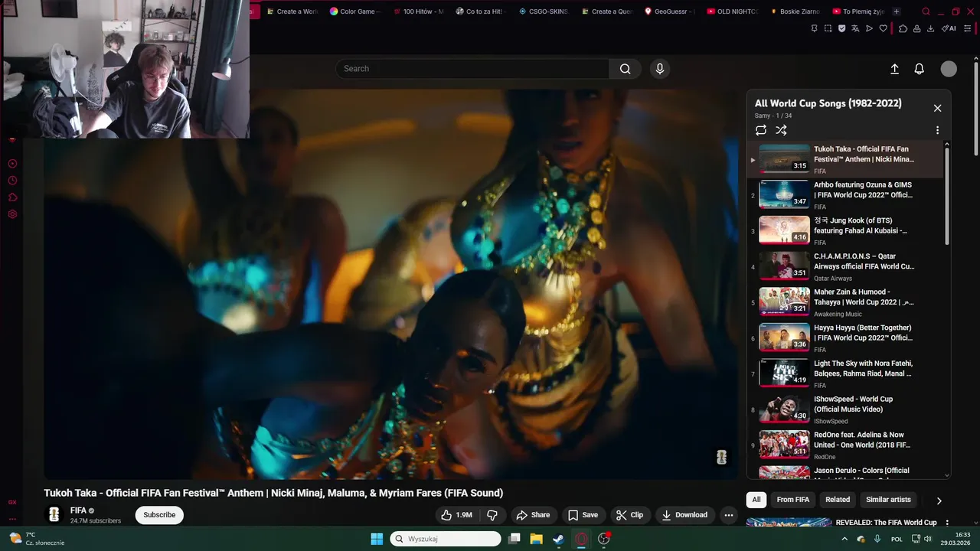Image resolution: width=980 pixels, height=551 pixels.
Task: Open more actions menu under video
Action: [x=729, y=515]
